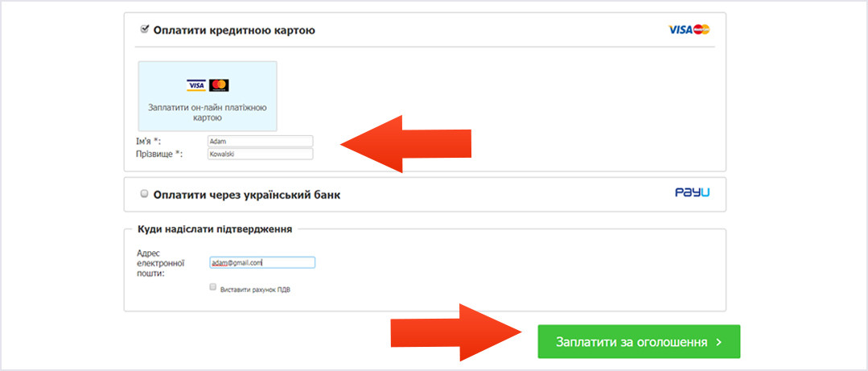Click the email field with adam@gmail.com
868x371 pixels.
(262, 262)
